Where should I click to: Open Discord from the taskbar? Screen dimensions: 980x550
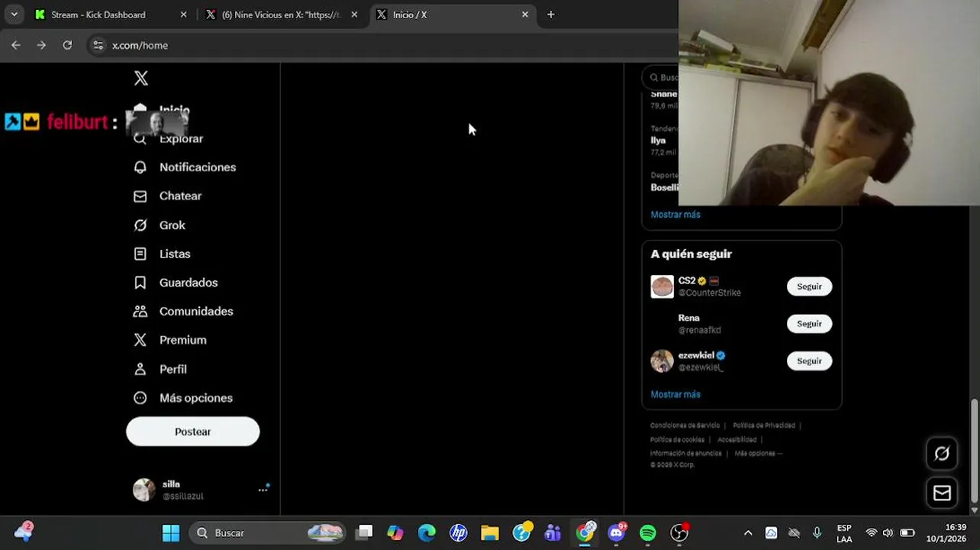(617, 532)
